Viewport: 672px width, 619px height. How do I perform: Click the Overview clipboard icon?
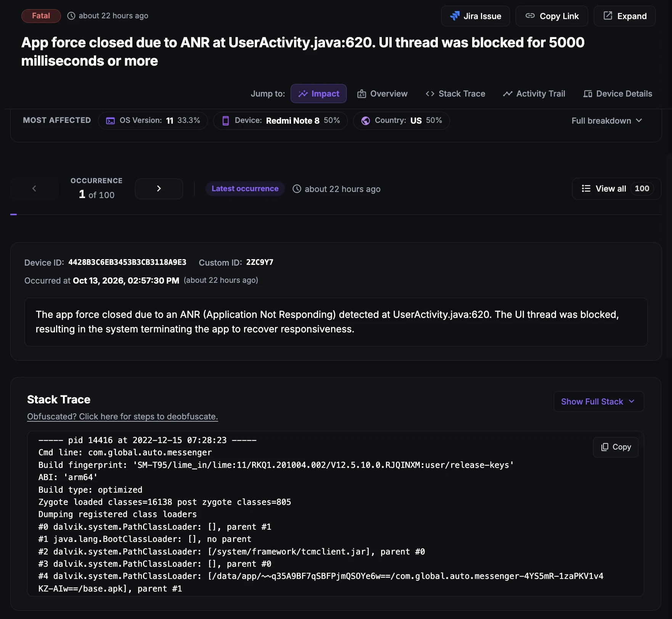coord(362,93)
